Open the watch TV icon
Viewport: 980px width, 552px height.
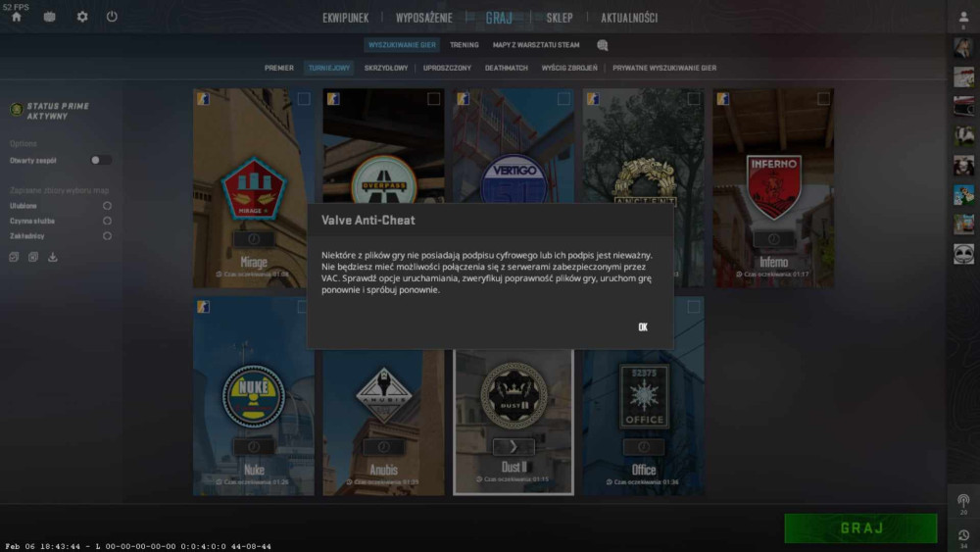49,17
